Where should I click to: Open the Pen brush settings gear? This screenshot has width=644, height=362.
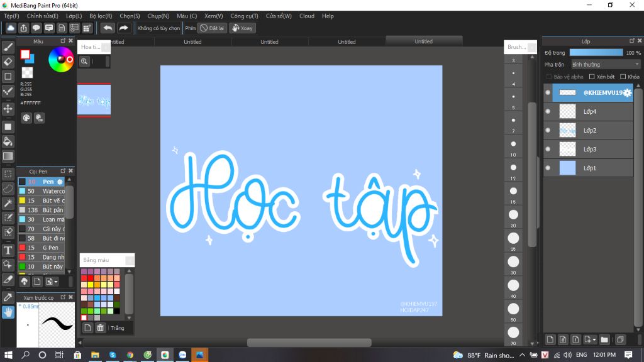point(60,182)
